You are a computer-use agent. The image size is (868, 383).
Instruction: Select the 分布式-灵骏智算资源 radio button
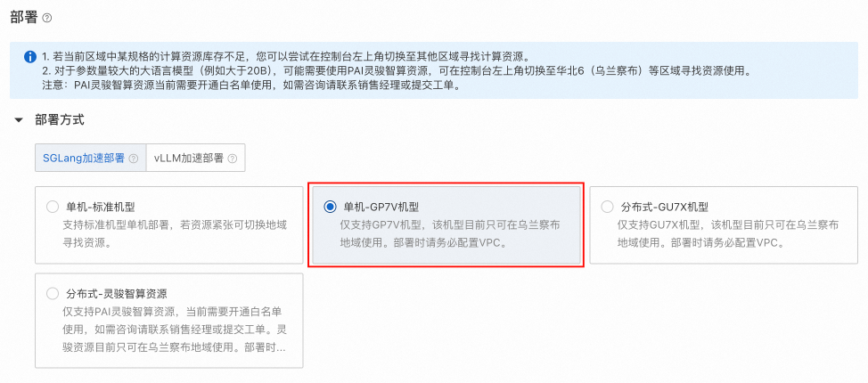point(53,293)
